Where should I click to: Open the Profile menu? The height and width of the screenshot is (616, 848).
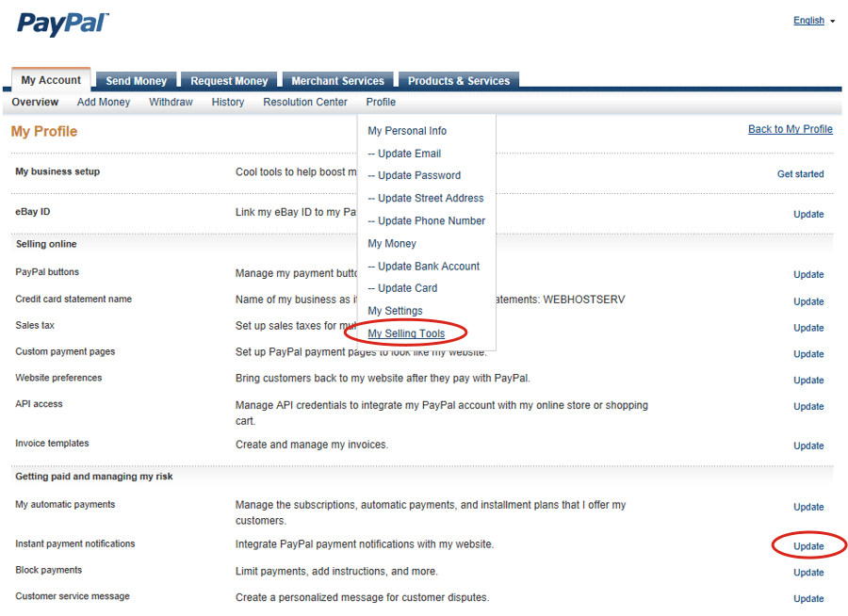pyautogui.click(x=381, y=102)
